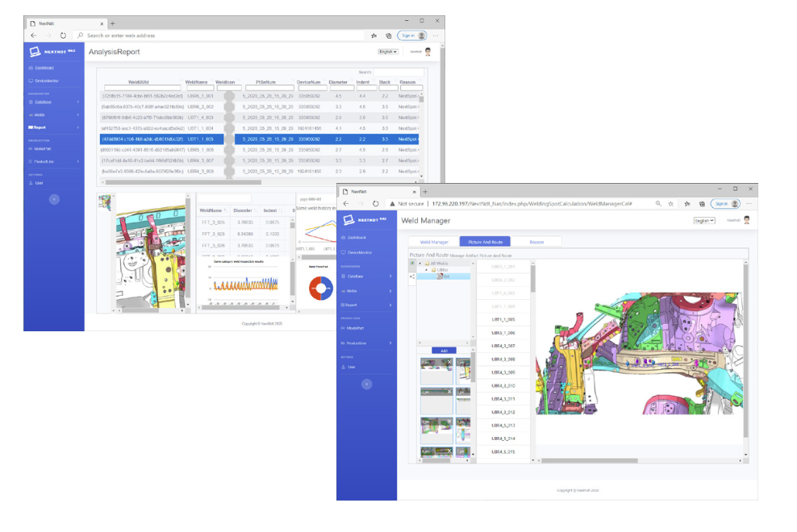Click the refresh icon in AnalysisReport browser

tap(63, 35)
